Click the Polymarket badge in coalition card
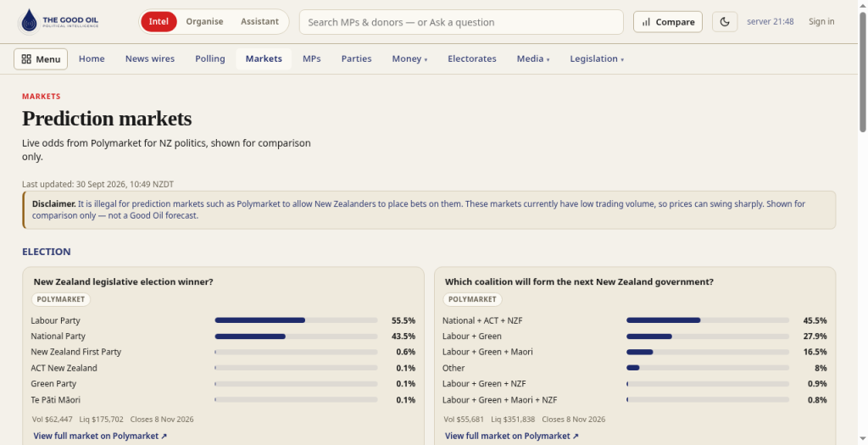The height and width of the screenshot is (445, 868). point(472,299)
